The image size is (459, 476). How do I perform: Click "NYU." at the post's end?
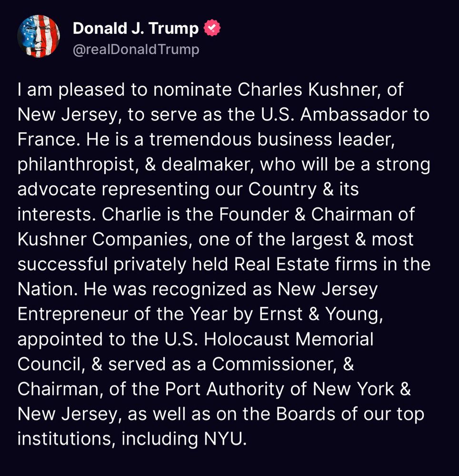pos(225,439)
